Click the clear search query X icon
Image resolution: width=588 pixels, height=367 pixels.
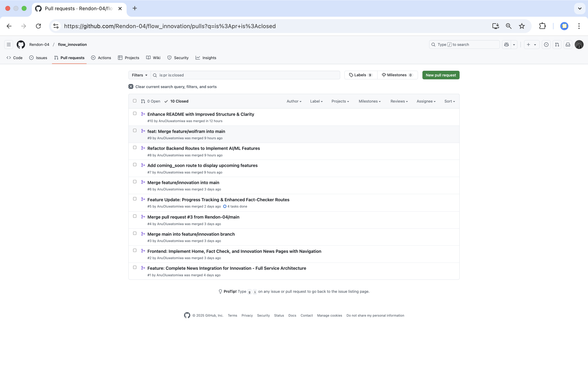tap(131, 87)
